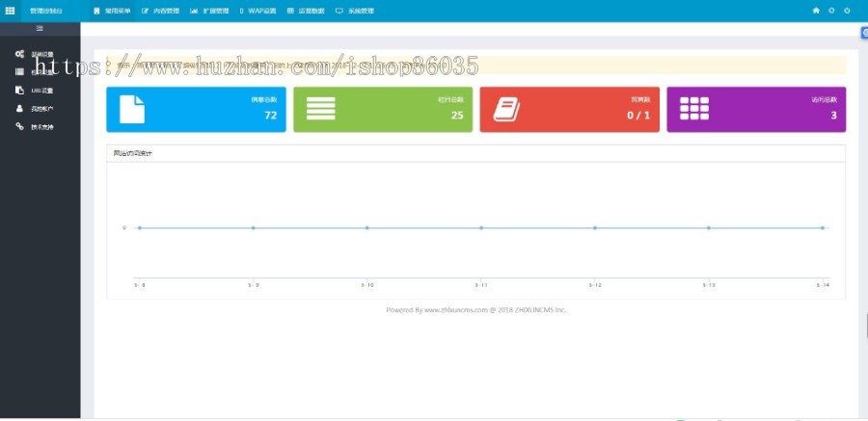Viewport: 868px width, 421px height.
Task: Open 技术支持 in the sidebar
Action: point(35,127)
